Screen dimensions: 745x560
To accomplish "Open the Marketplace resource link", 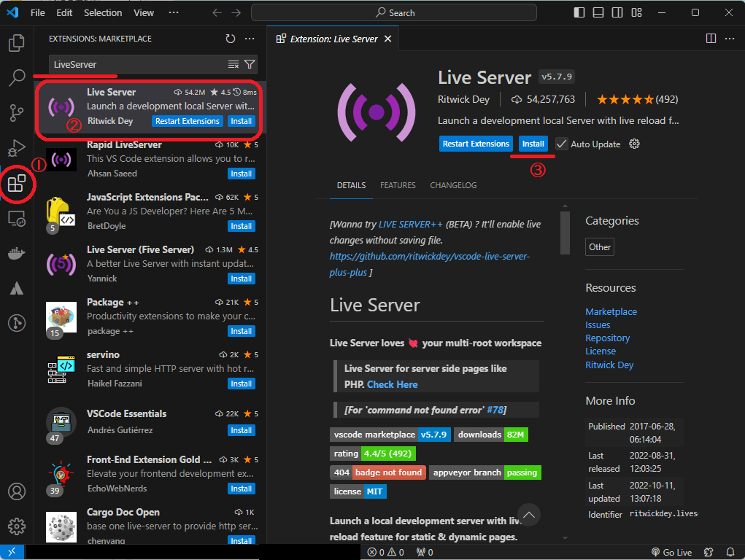I will pyautogui.click(x=611, y=311).
